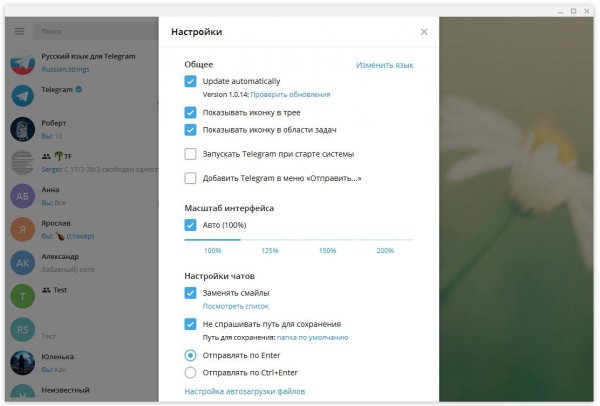Uncheck Update automatically checkbox
Viewport: 600px width, 406px height.
coord(190,81)
